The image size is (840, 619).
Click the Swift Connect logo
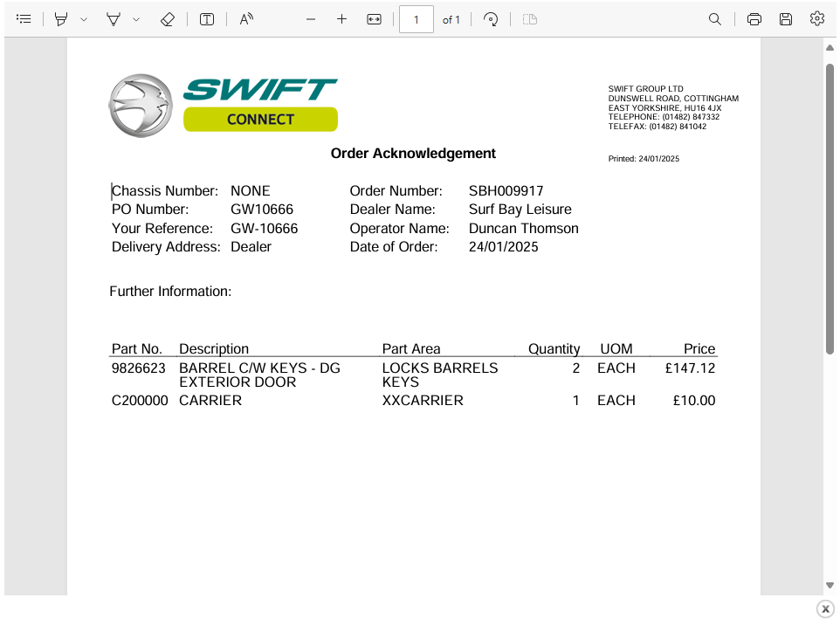point(224,106)
